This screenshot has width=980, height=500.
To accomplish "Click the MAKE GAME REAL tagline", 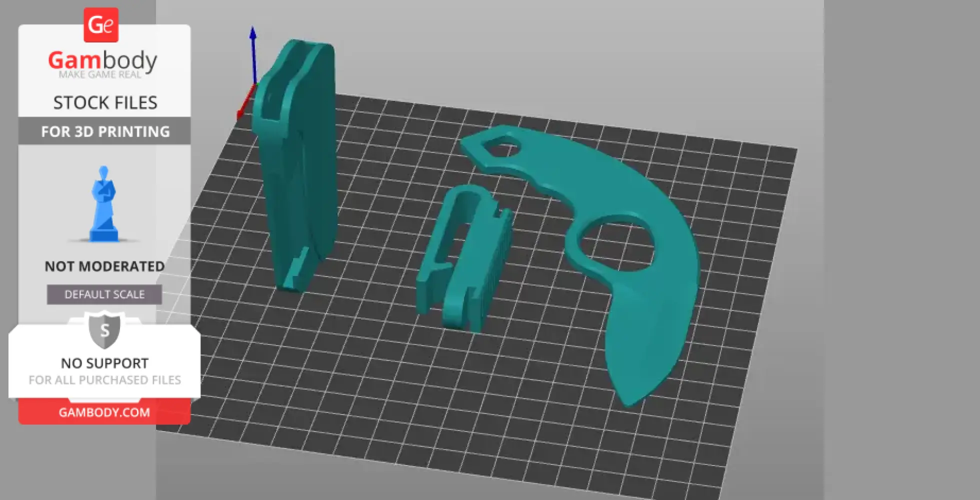I will pos(100,74).
